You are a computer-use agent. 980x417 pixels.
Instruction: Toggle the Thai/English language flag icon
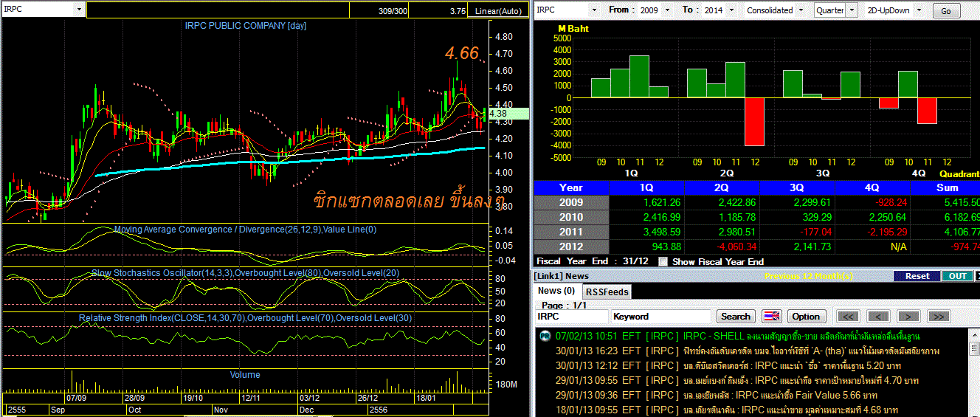pos(771,316)
